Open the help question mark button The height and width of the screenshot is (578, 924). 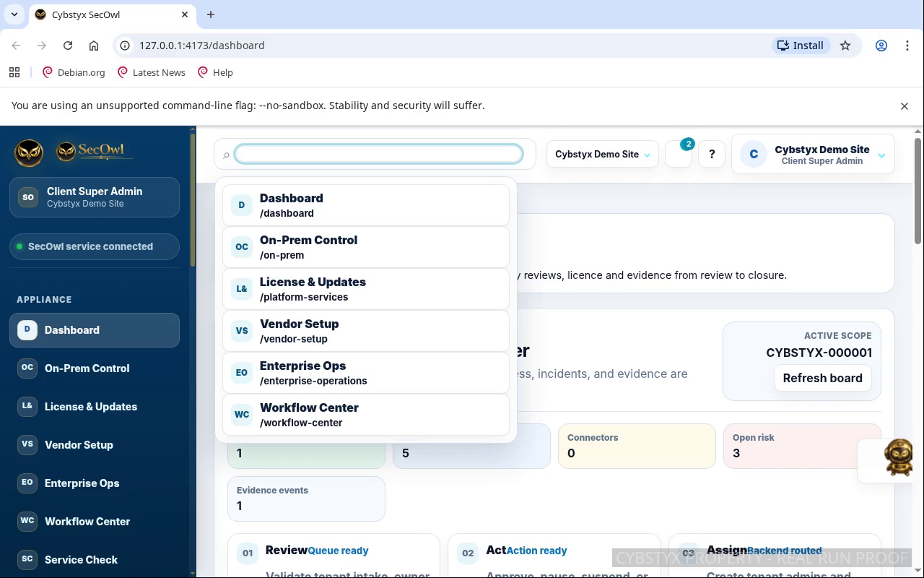tap(712, 154)
